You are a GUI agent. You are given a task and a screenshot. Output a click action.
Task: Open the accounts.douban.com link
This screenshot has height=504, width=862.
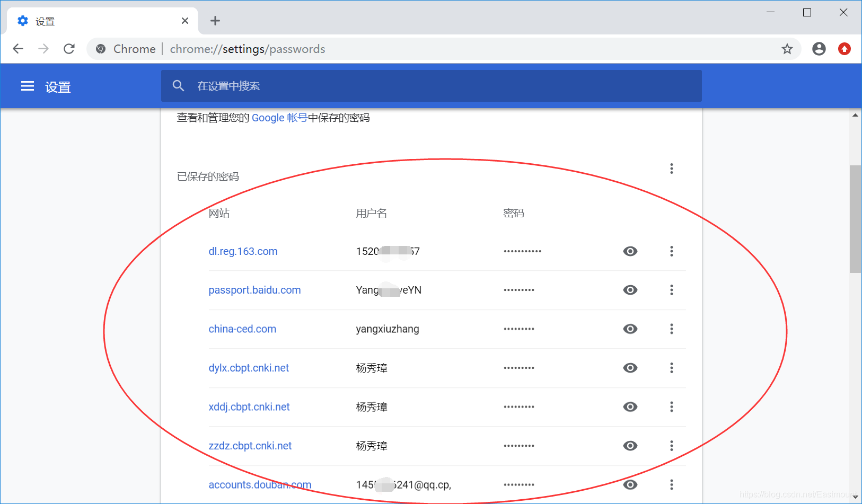pyautogui.click(x=260, y=484)
